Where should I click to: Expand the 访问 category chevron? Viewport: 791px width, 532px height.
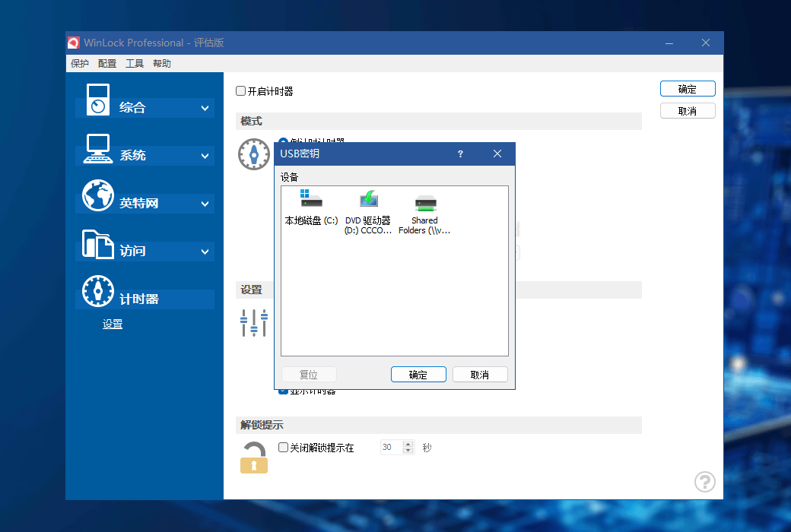tap(205, 252)
